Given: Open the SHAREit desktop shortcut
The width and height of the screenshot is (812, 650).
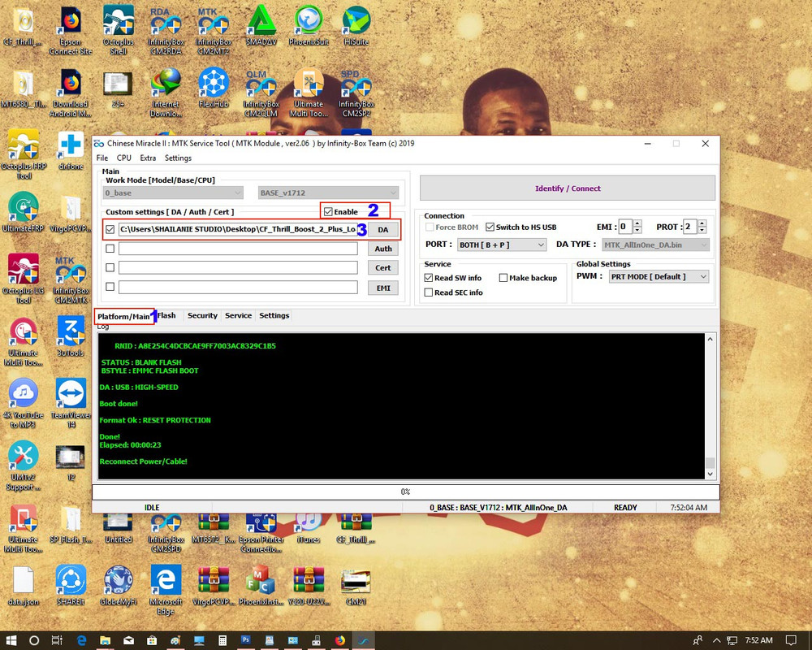Looking at the screenshot, I should pyautogui.click(x=71, y=585).
